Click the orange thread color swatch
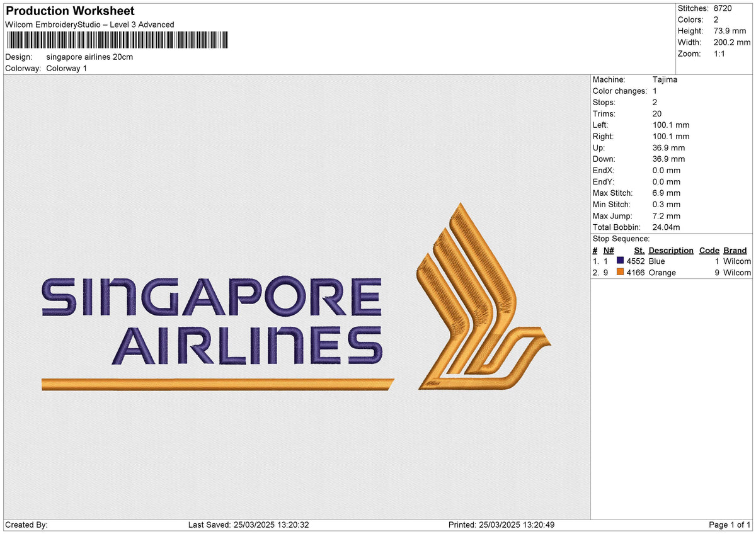 (x=621, y=273)
